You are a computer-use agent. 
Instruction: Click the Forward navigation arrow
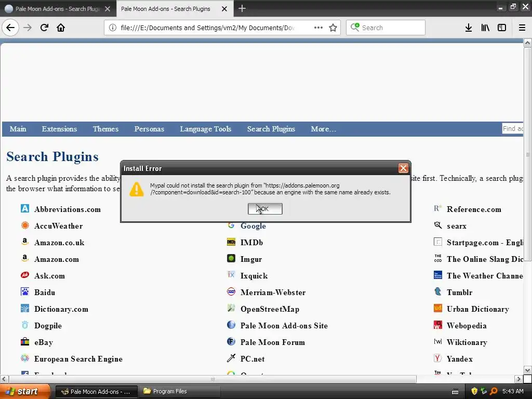pos(28,28)
